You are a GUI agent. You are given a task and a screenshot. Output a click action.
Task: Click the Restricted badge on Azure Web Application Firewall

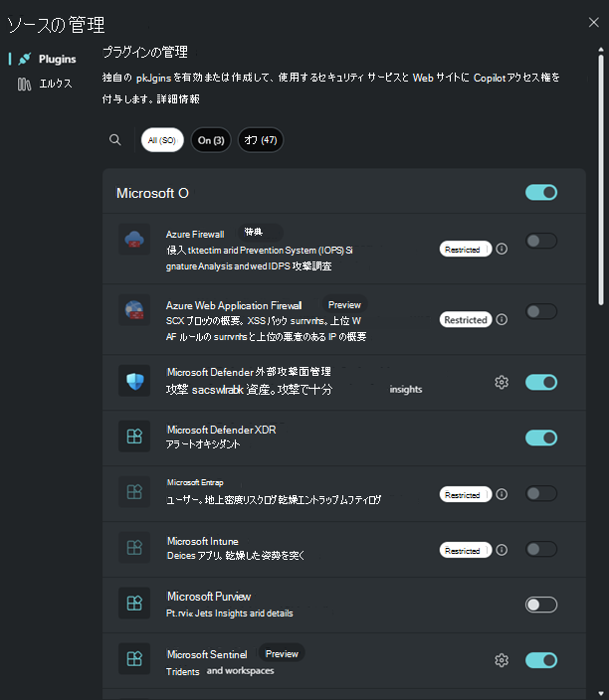click(x=466, y=319)
